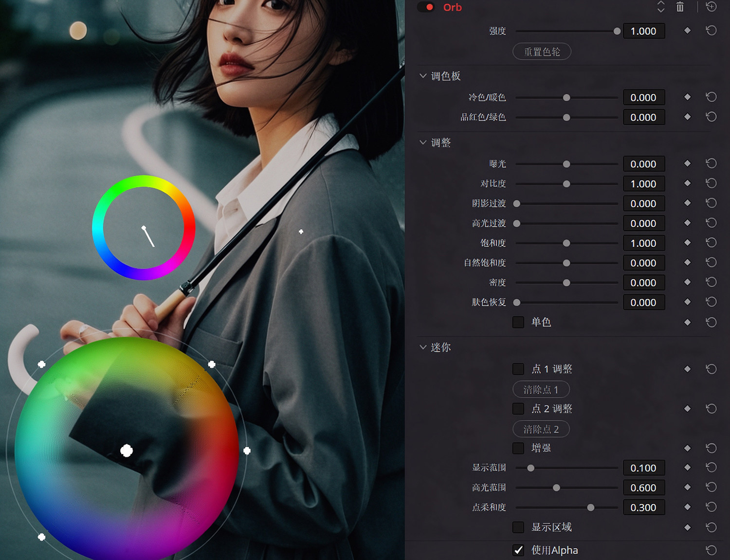Click the center point of the large color orb

click(127, 451)
